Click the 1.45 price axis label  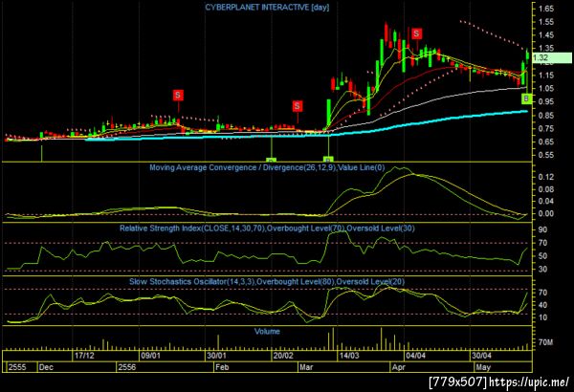click(x=546, y=35)
